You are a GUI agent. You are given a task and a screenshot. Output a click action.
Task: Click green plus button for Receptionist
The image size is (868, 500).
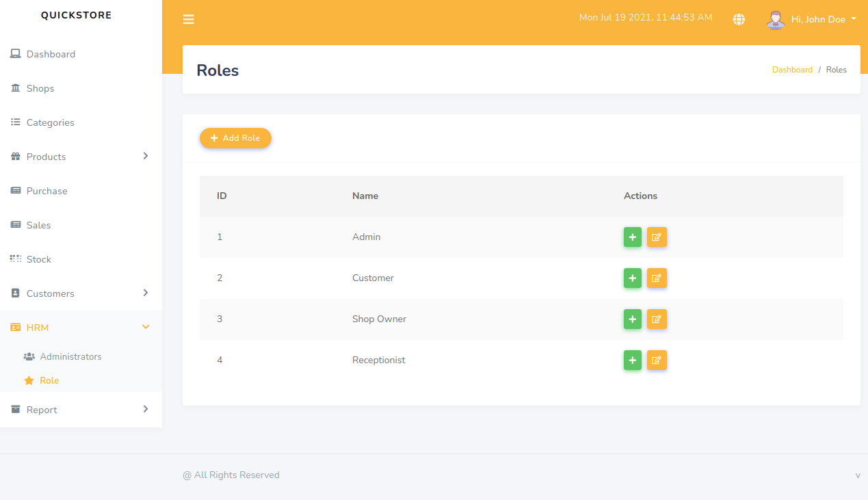pos(633,360)
